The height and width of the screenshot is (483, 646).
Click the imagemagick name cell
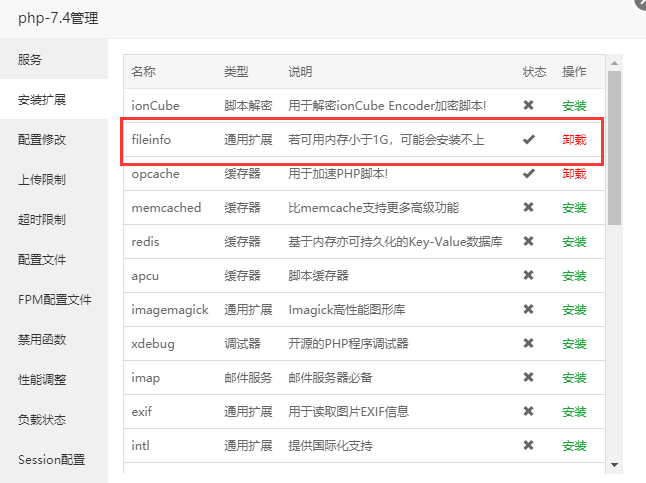170,310
